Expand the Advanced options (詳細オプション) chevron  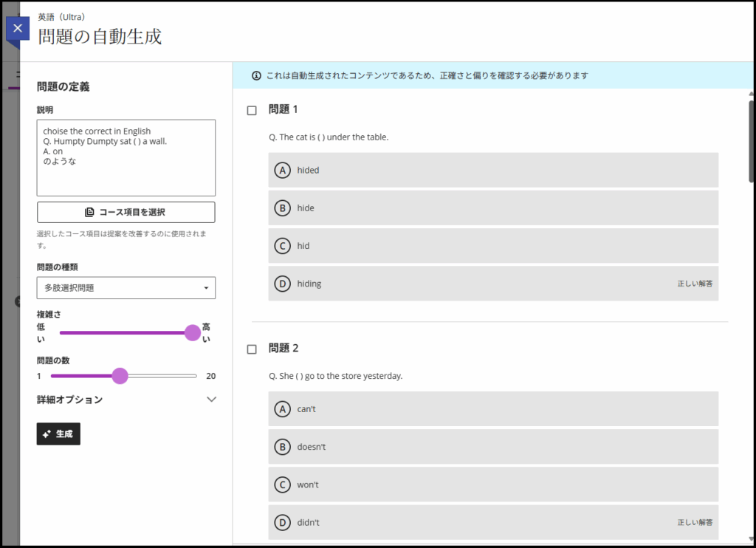pyautogui.click(x=211, y=400)
